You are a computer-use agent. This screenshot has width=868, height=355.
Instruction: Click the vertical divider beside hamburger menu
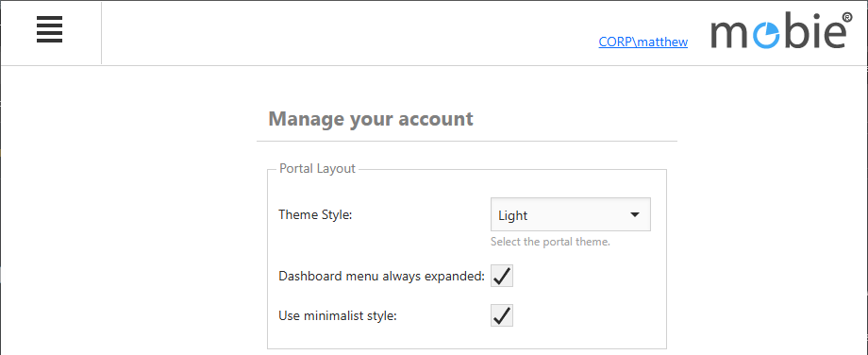[101, 33]
